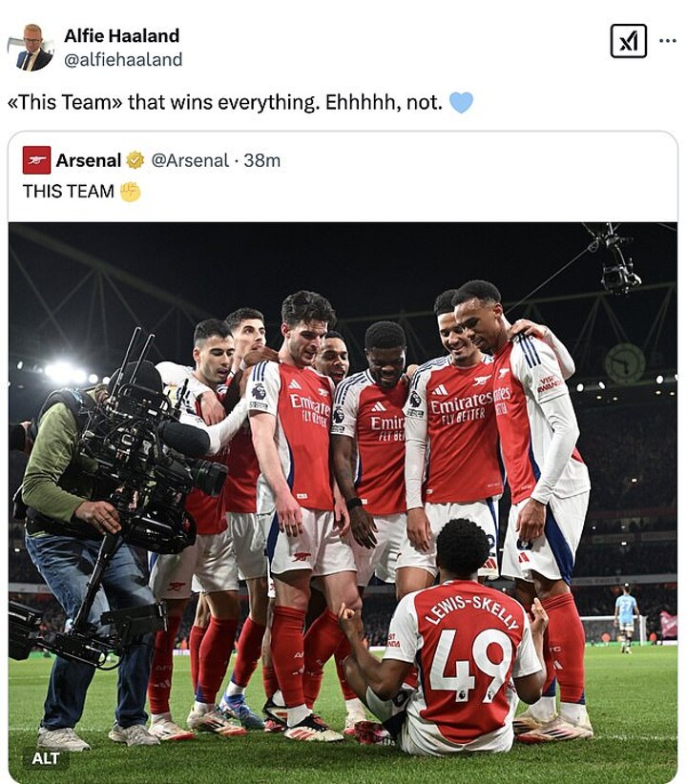Click the @Arsenal handle

pos(190,160)
